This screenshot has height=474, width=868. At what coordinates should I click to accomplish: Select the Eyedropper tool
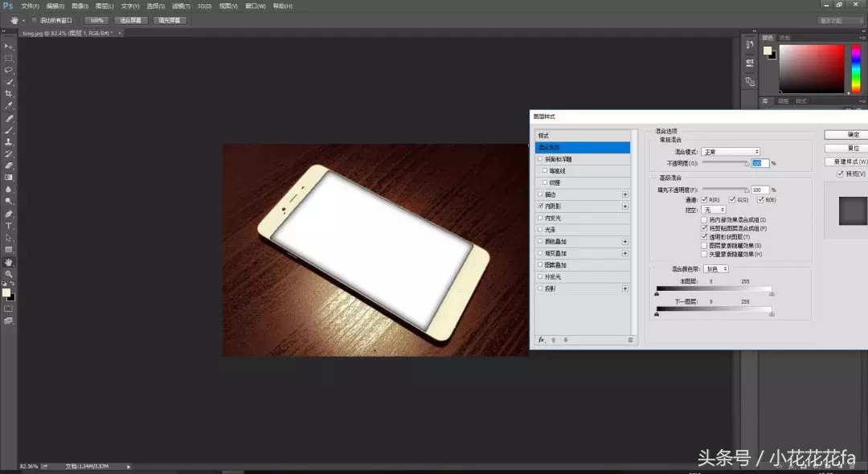[9, 107]
